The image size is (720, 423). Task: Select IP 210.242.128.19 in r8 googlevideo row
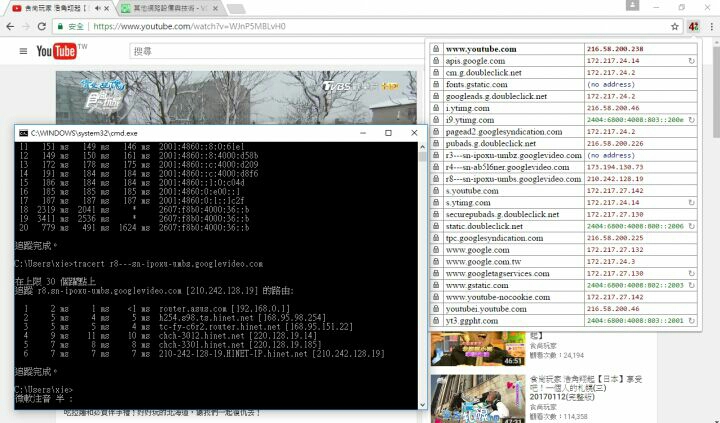click(615, 179)
